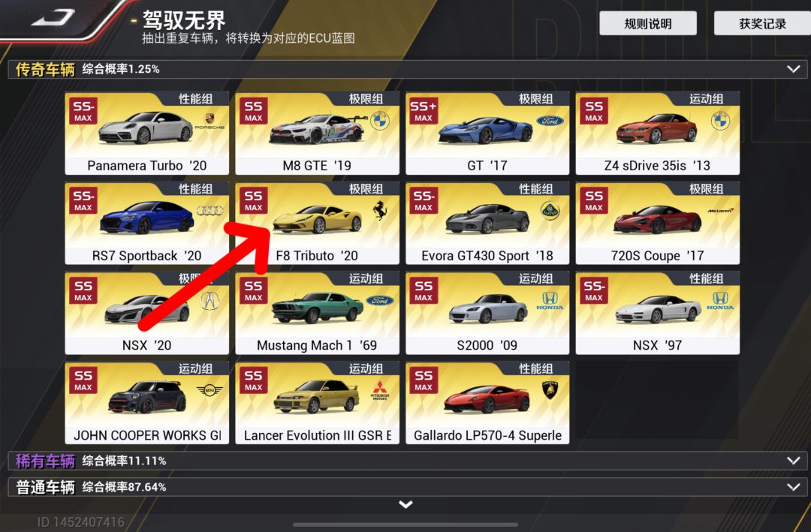The width and height of the screenshot is (811, 532).
Task: Select the RS7 Sportback '20 car card
Action: pos(147,223)
